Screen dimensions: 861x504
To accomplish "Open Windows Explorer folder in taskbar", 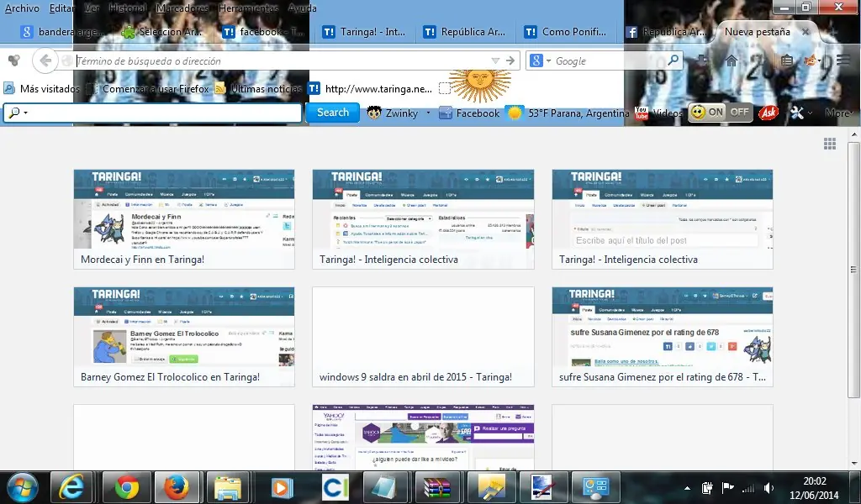I will 228,487.
